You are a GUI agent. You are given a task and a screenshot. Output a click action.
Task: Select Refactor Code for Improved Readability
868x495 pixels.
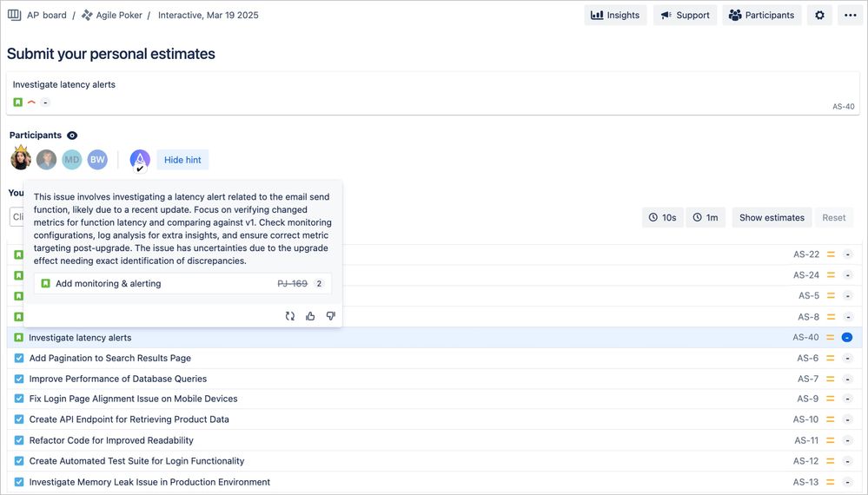click(434, 440)
